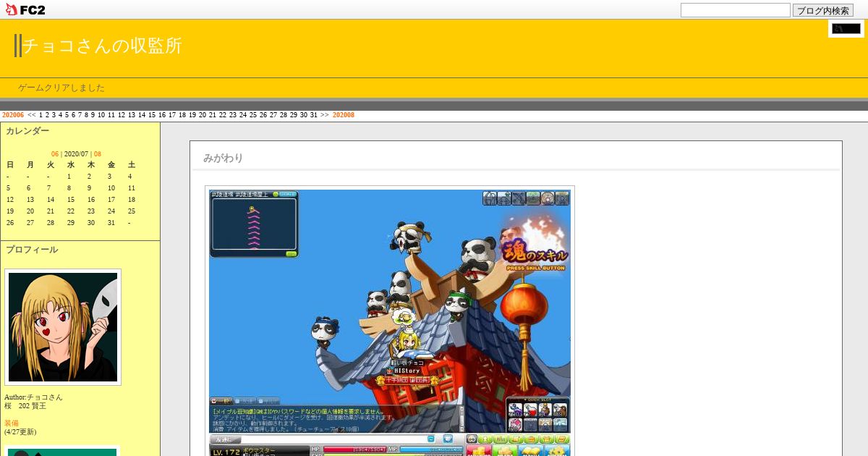Screen dimensions: 868x456
Task: Open day 19 in the date bar
Action: (192, 115)
